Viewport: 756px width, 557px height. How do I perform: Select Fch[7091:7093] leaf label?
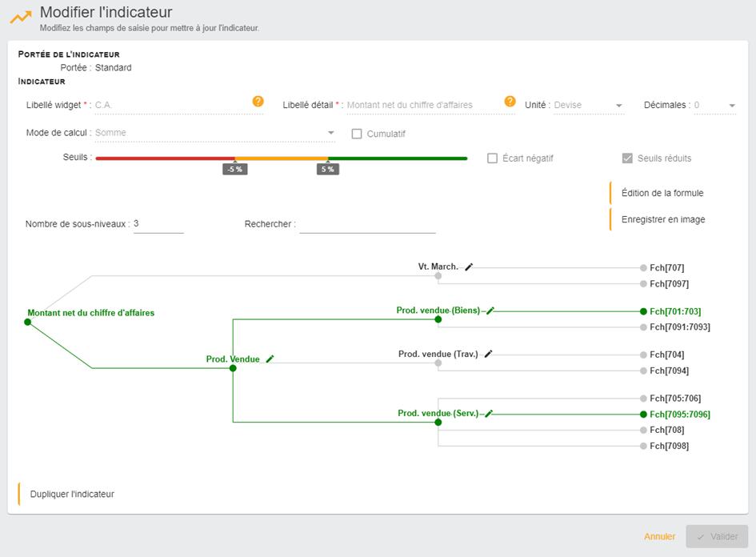pyautogui.click(x=680, y=327)
